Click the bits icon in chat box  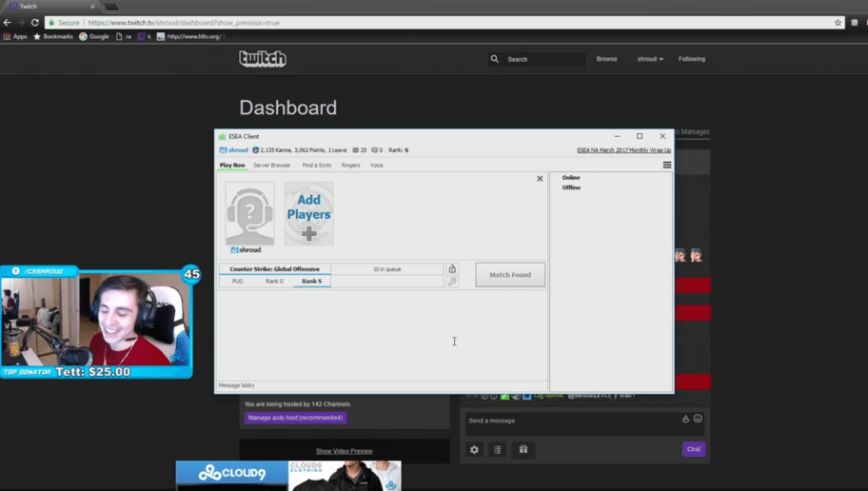[685, 419]
